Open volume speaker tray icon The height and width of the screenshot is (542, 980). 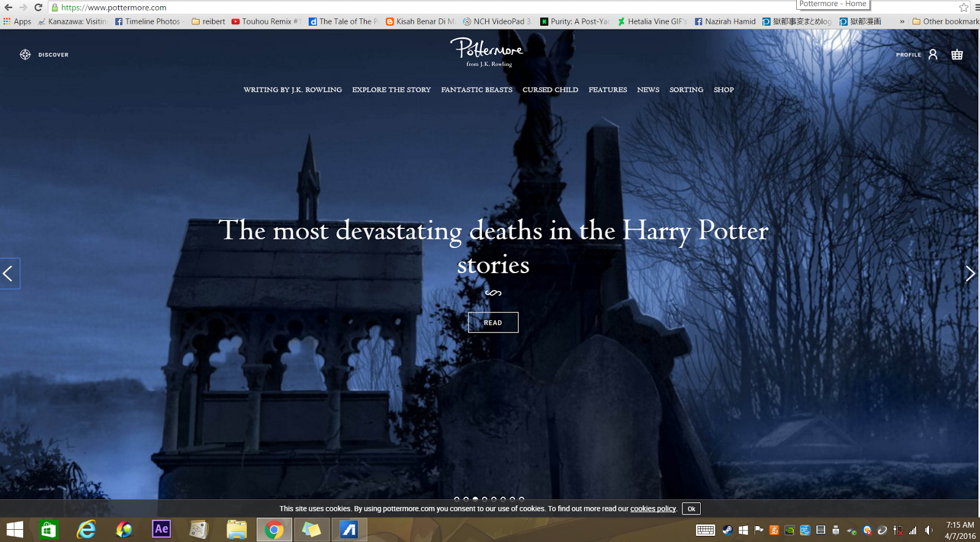(929, 530)
